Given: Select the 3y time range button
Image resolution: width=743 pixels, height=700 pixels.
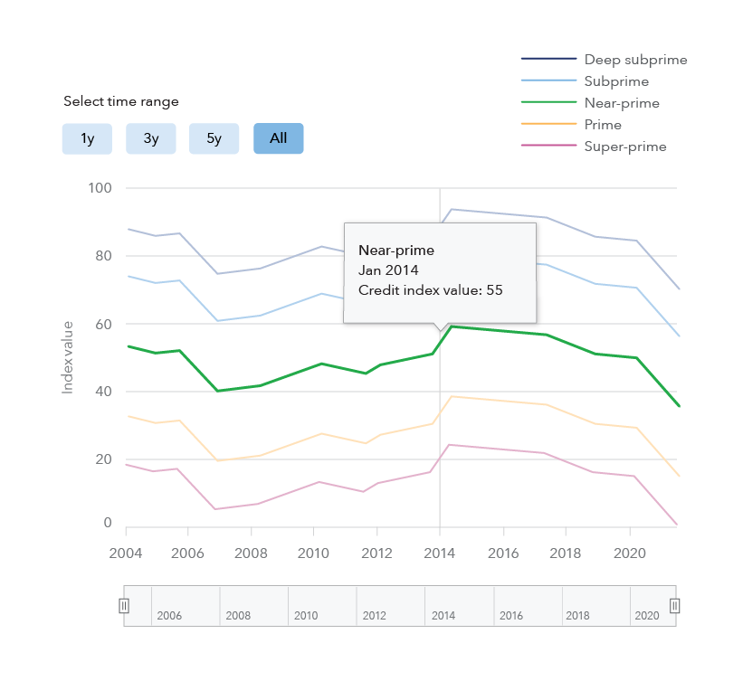Looking at the screenshot, I should (151, 138).
